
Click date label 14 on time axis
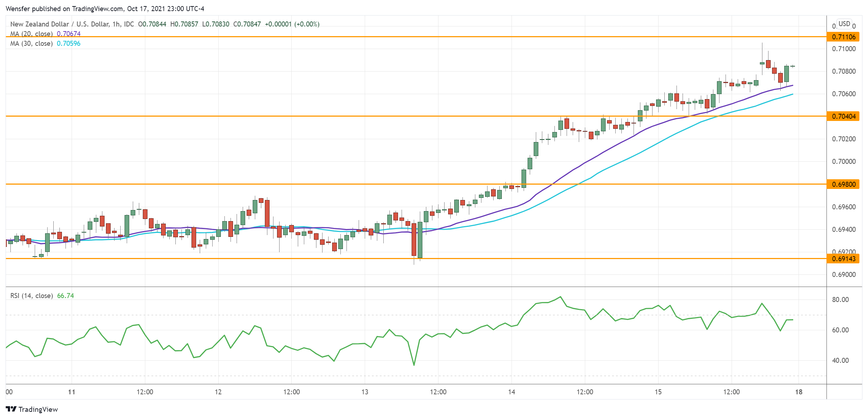coord(511,392)
